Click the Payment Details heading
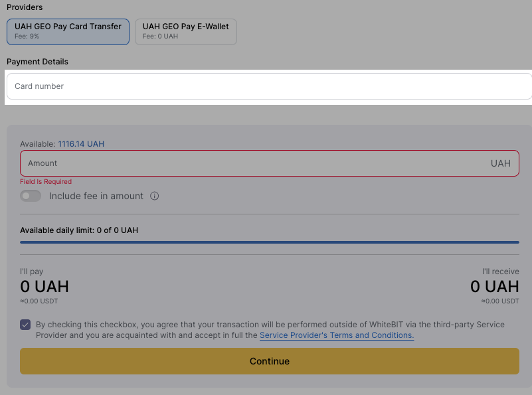The height and width of the screenshot is (395, 532). pos(37,62)
